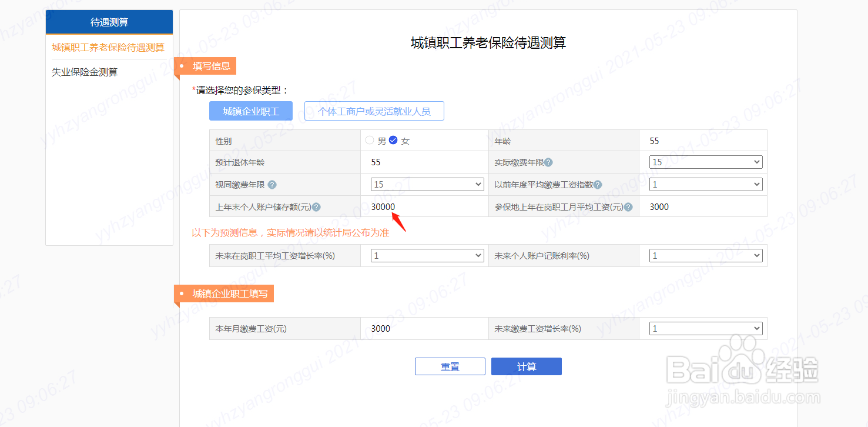Open the 实际缴费年限 dropdown
Image resolution: width=868 pixels, height=427 pixels.
click(706, 162)
